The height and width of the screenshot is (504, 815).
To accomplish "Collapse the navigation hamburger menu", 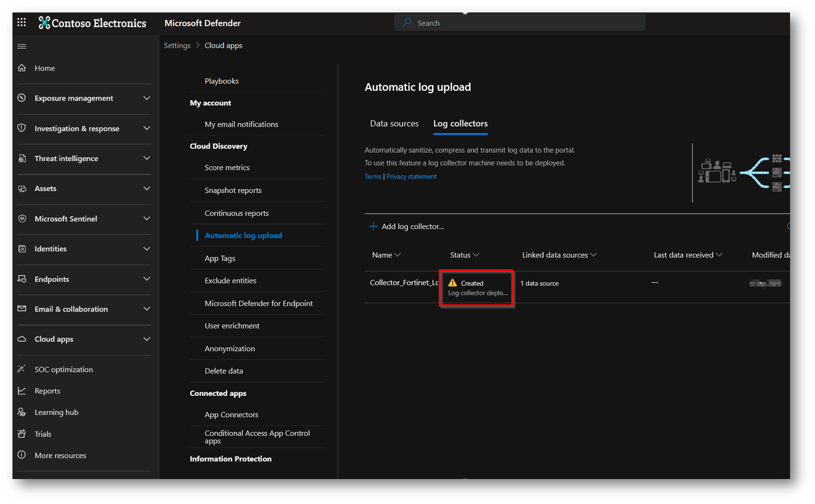I will pyautogui.click(x=22, y=46).
